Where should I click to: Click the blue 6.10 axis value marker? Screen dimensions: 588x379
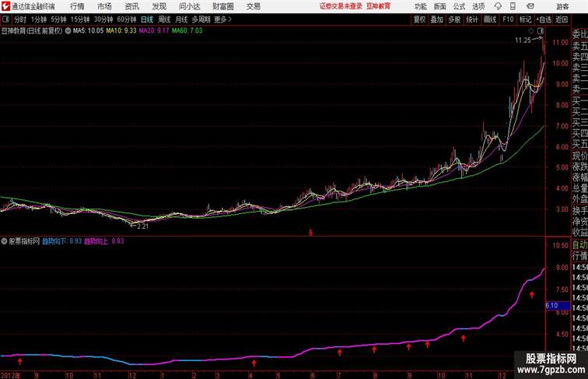[557, 306]
